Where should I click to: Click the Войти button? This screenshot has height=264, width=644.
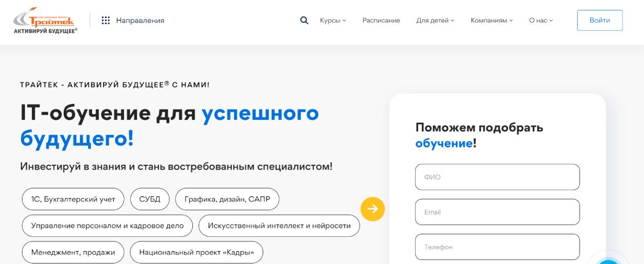coord(600,20)
